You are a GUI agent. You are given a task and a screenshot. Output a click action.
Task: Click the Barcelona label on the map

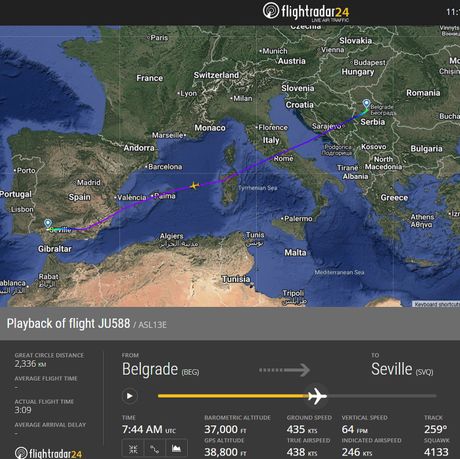pos(165,167)
